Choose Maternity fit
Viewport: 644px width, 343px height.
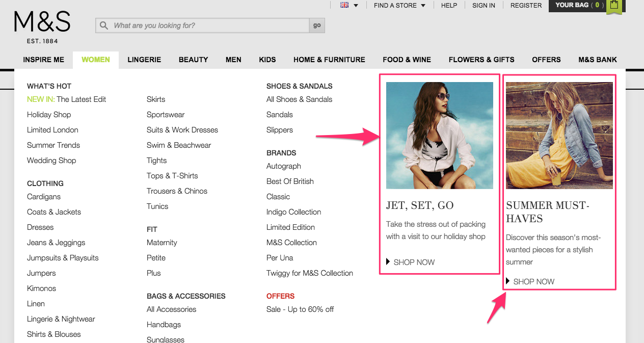point(162,243)
